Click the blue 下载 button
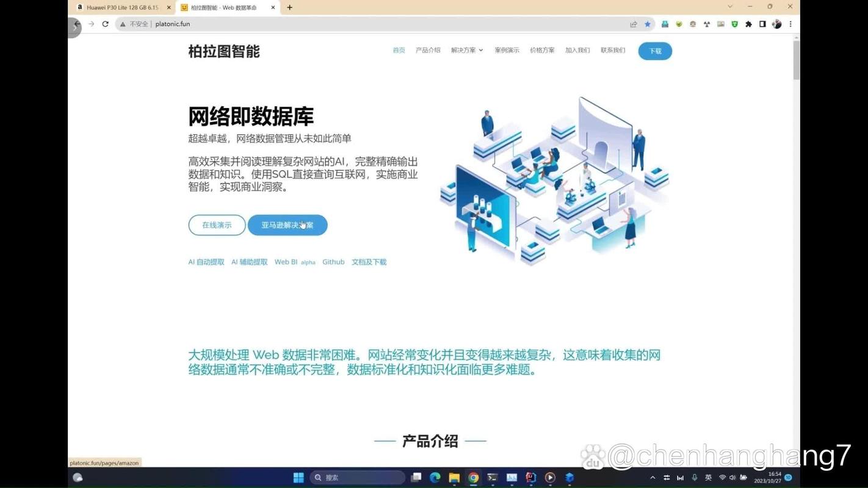The height and width of the screenshot is (488, 868). 655,51
